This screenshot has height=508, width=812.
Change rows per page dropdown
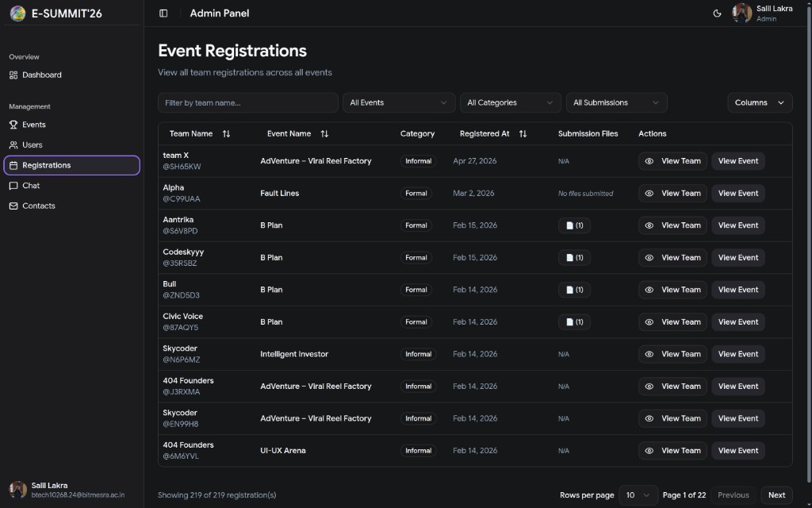[x=638, y=495]
